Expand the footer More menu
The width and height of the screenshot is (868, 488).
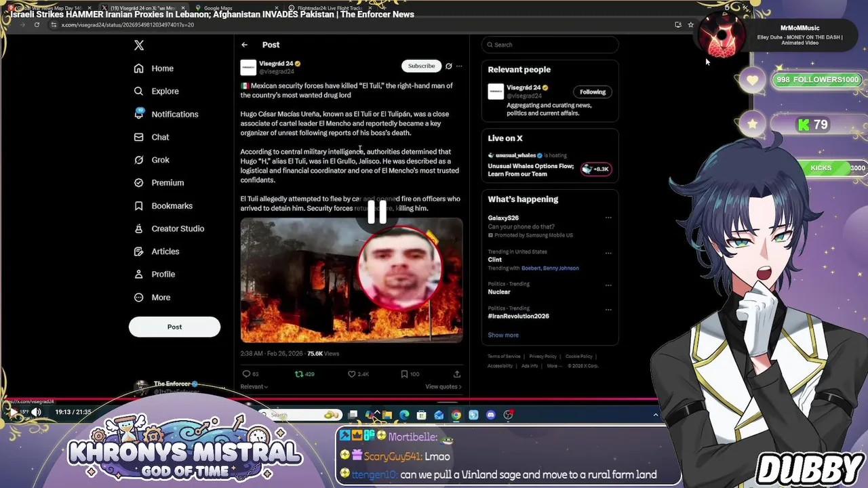coord(554,366)
